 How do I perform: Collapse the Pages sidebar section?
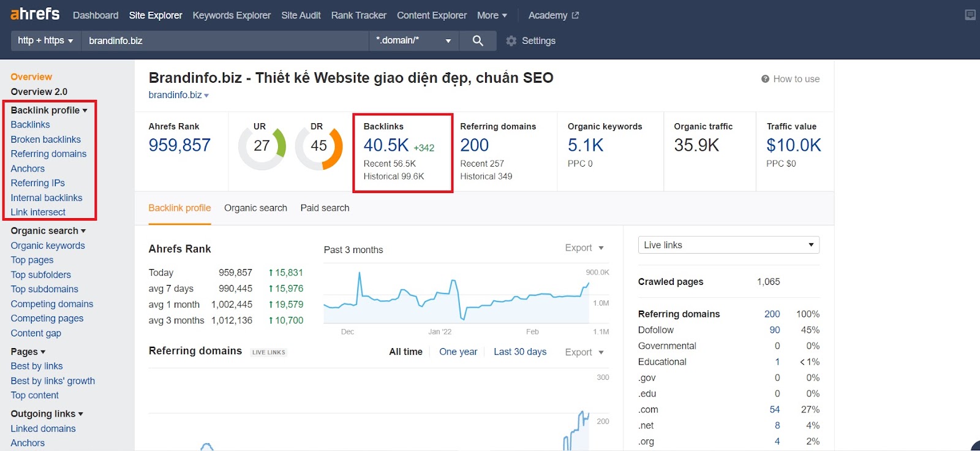[x=28, y=352]
